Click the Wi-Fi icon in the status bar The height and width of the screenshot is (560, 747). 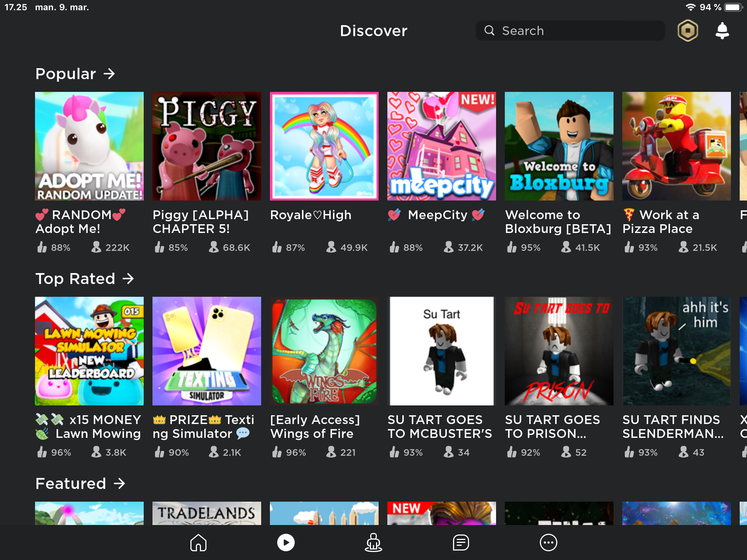[690, 7]
